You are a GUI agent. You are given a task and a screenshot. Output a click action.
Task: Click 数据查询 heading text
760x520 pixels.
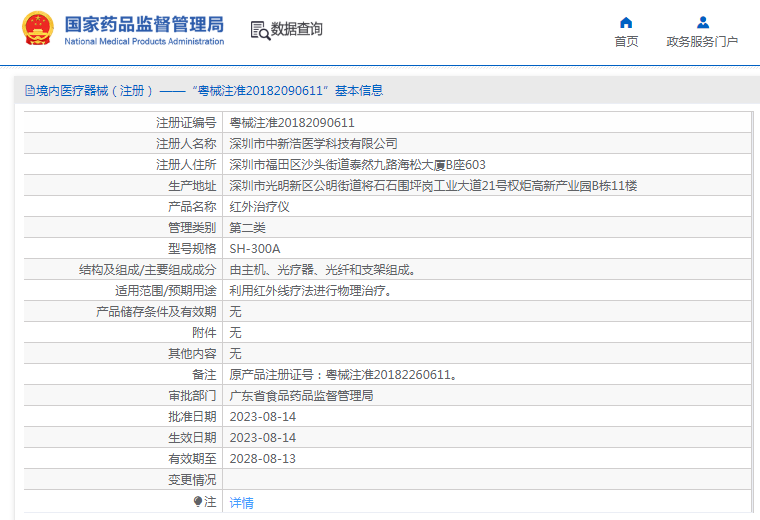(x=297, y=29)
